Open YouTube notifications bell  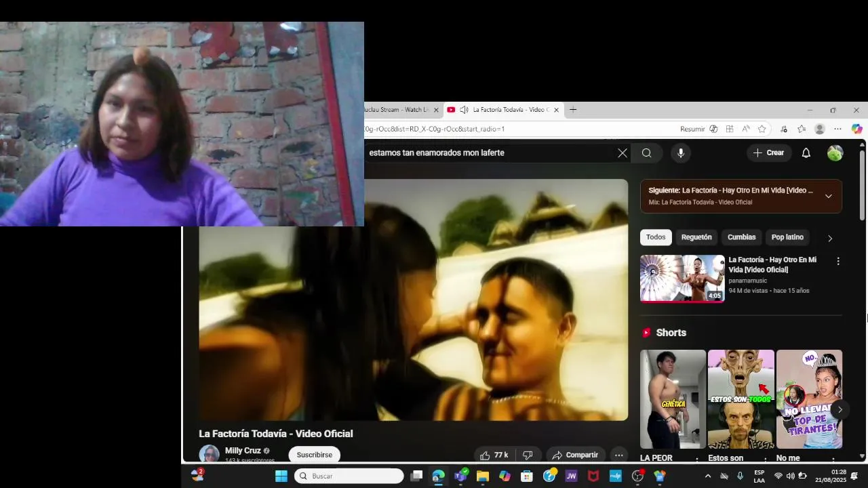(x=806, y=153)
